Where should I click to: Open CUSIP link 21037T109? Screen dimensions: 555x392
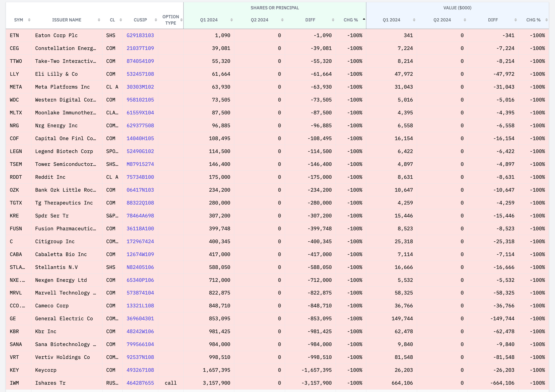coord(140,48)
